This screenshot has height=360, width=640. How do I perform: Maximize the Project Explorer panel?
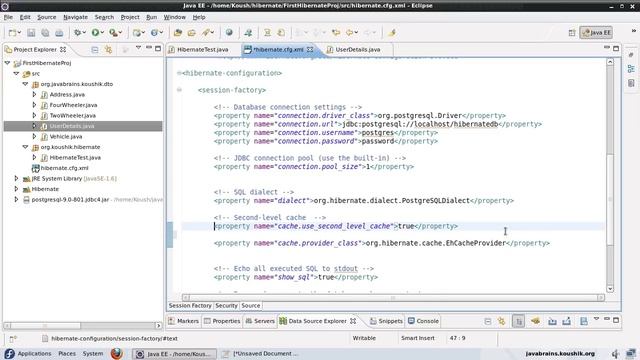coord(158,48)
